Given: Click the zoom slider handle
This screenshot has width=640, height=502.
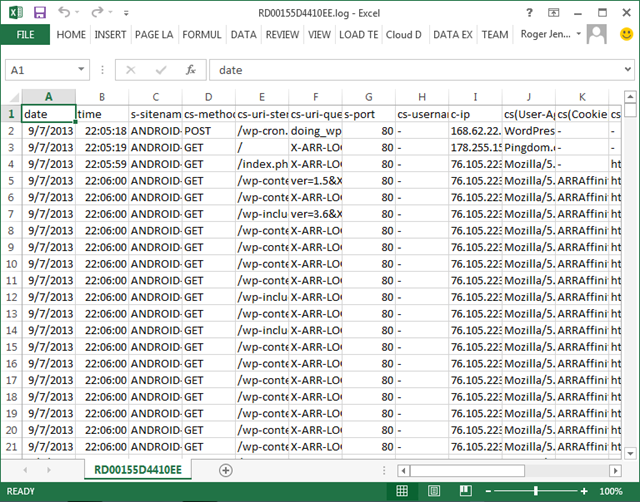Looking at the screenshot, I should [536, 491].
